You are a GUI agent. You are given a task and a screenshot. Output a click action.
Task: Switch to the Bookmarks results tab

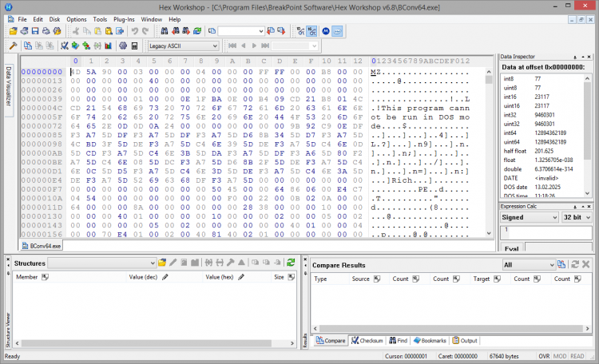pos(430,341)
